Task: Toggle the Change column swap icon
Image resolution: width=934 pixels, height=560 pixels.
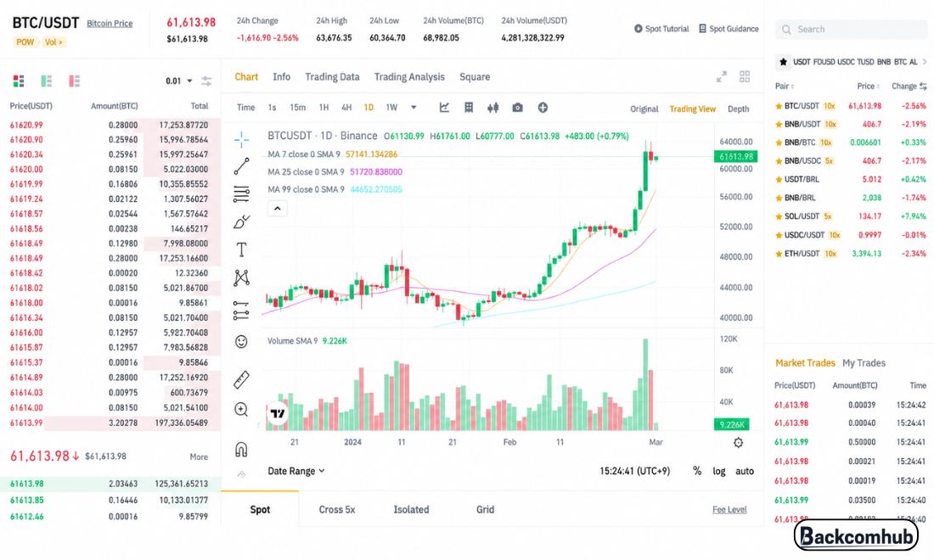Action: click(x=923, y=87)
